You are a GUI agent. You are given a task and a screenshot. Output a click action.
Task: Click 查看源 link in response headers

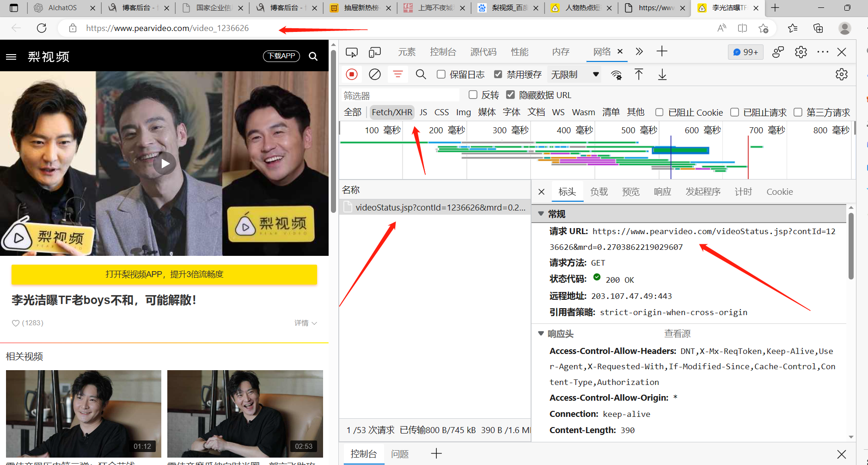coord(677,334)
